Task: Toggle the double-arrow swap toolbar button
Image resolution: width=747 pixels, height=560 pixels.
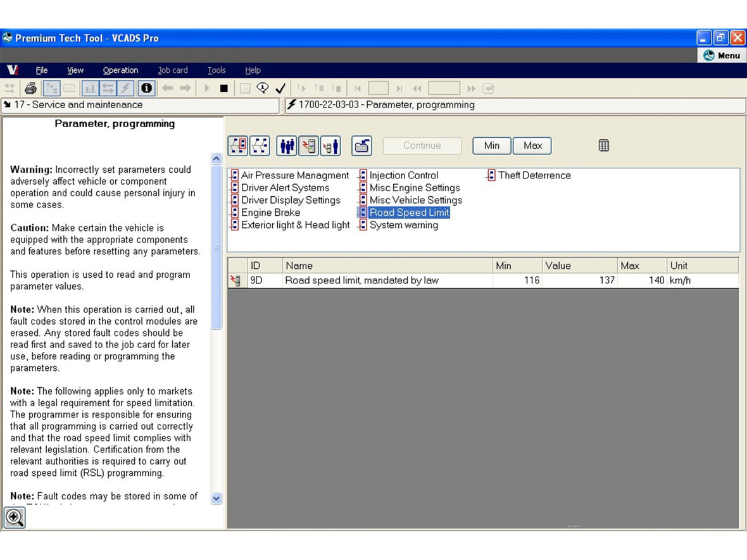Action: [108, 88]
